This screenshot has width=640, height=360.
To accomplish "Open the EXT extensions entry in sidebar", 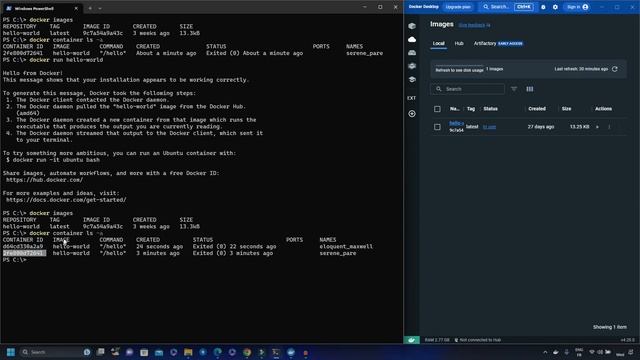I will (x=411, y=98).
